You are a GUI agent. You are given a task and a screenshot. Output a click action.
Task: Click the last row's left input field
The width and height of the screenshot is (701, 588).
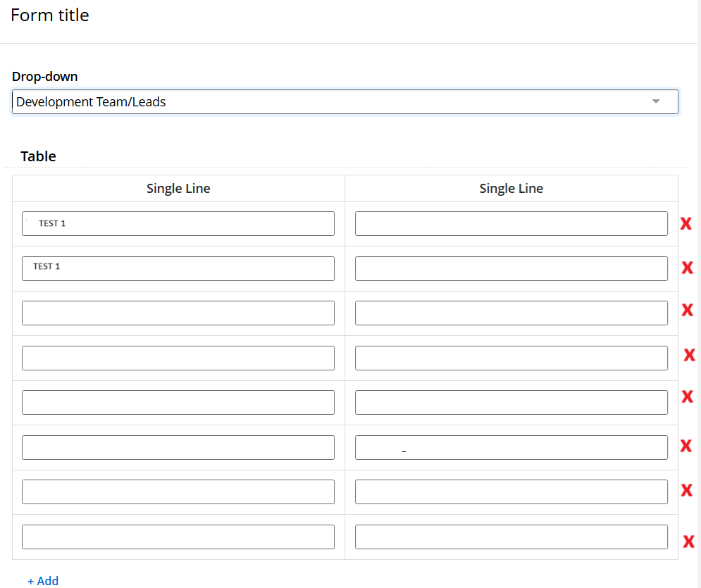(x=178, y=537)
